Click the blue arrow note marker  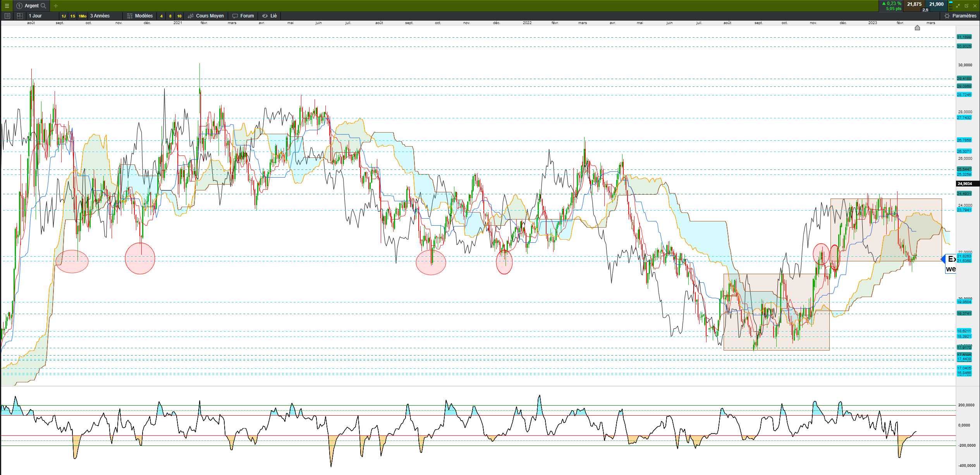(x=943, y=259)
